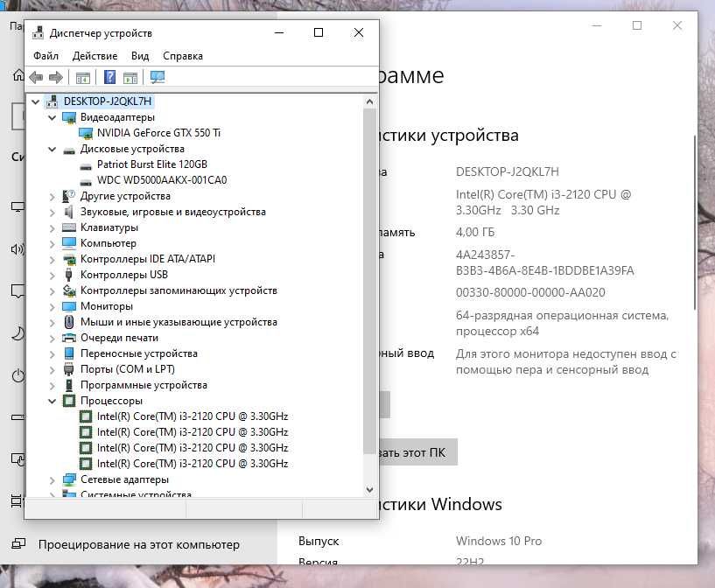Click the USB plug icon beside Контроллеры USB
Viewport: 715px width, 588px height.
pos(69,275)
